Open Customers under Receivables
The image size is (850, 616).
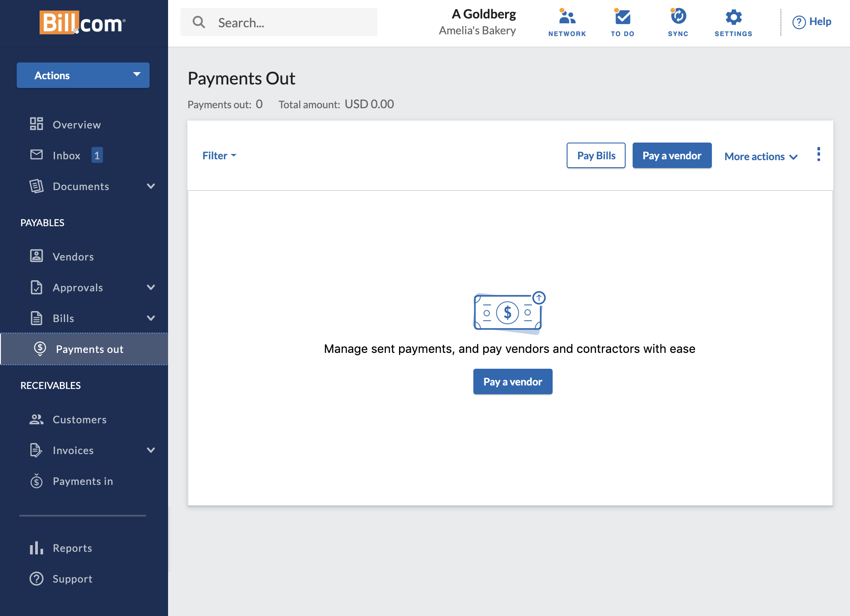(x=84, y=419)
